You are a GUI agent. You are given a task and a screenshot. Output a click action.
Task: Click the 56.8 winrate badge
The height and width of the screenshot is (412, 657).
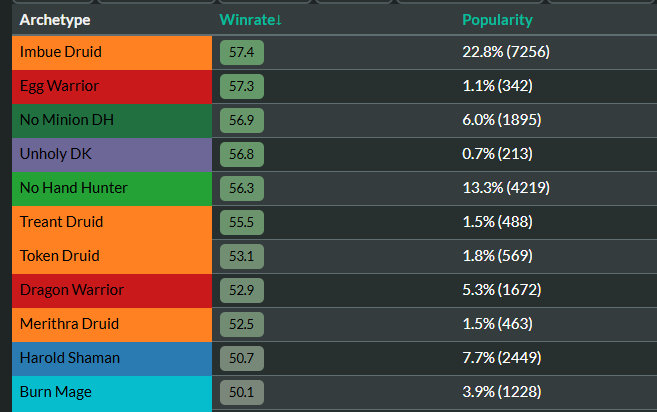(x=242, y=154)
